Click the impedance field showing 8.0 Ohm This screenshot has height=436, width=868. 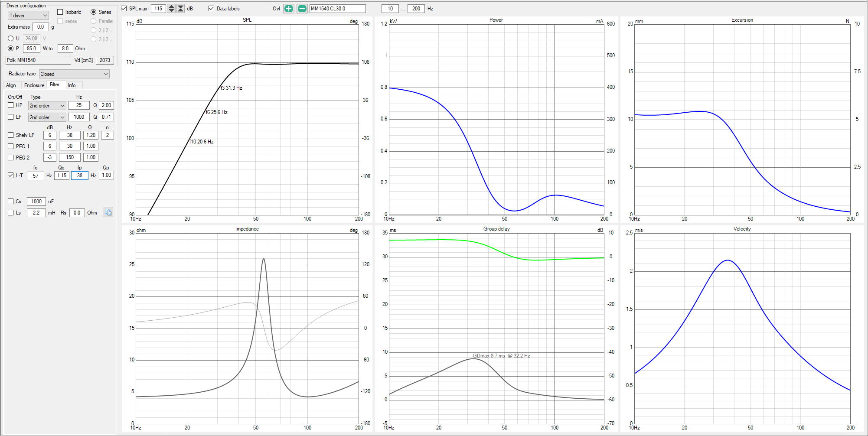point(65,49)
